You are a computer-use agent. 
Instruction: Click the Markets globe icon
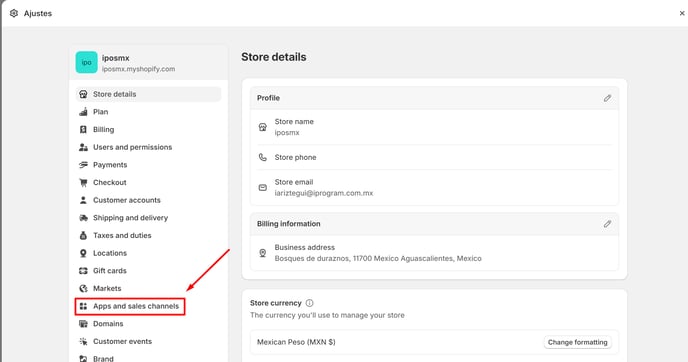[x=83, y=288]
